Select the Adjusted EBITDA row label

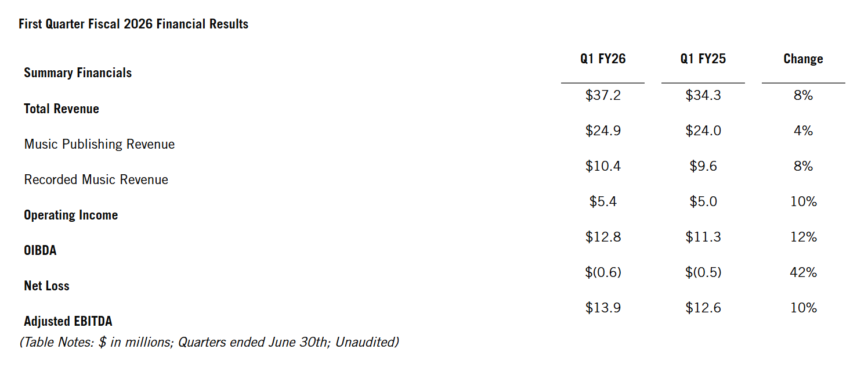68,321
